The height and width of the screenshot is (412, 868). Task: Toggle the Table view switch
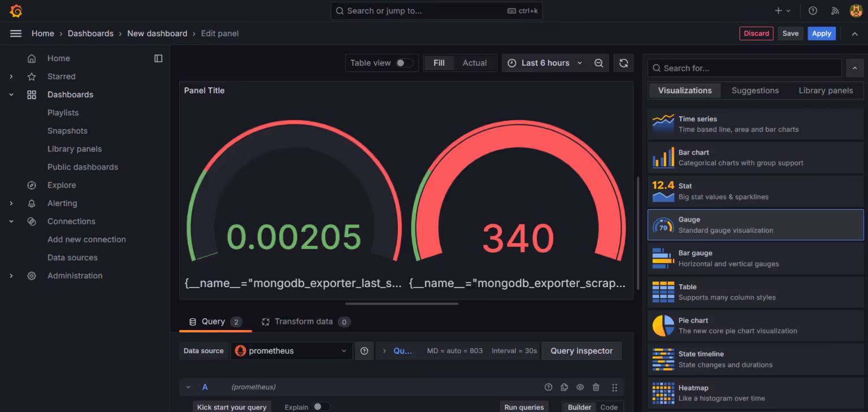[x=405, y=63]
